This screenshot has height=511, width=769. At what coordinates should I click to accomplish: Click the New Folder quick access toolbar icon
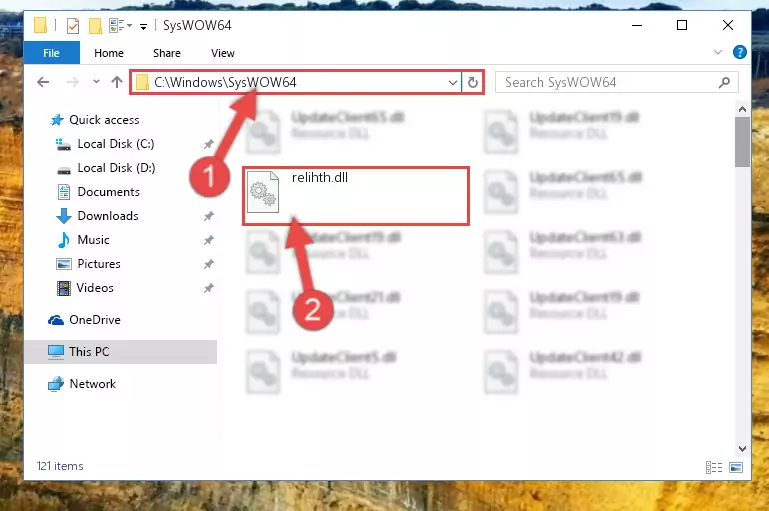point(95,26)
